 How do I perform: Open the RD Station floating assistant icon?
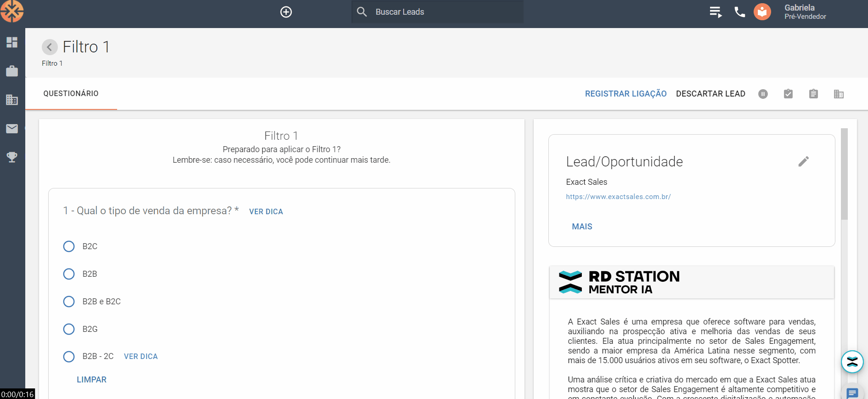pyautogui.click(x=852, y=361)
